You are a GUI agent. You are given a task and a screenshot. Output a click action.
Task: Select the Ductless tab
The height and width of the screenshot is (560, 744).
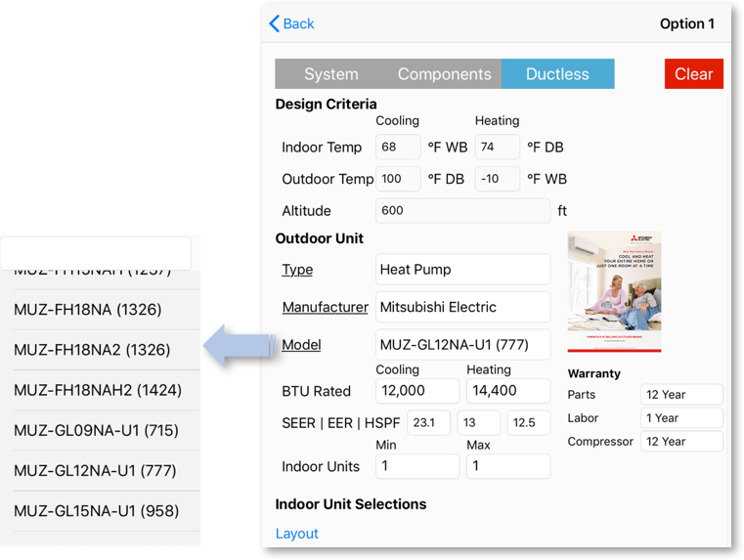click(x=557, y=74)
